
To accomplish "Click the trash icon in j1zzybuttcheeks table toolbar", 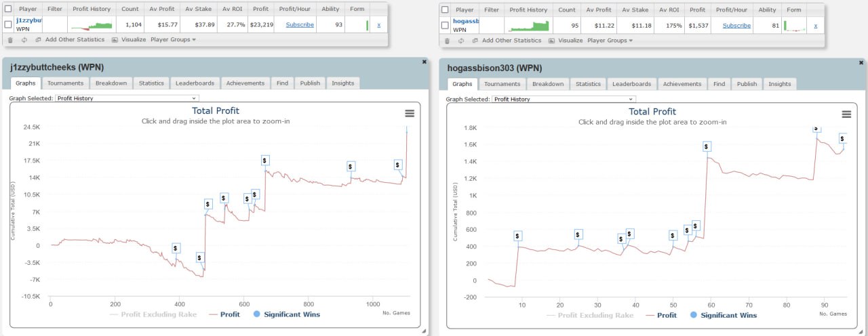I will (9, 40).
